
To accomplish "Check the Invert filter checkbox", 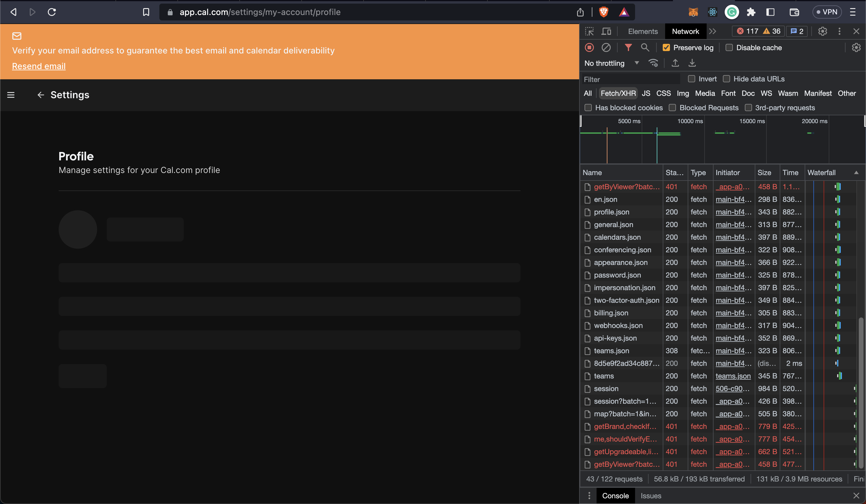I will 691,79.
